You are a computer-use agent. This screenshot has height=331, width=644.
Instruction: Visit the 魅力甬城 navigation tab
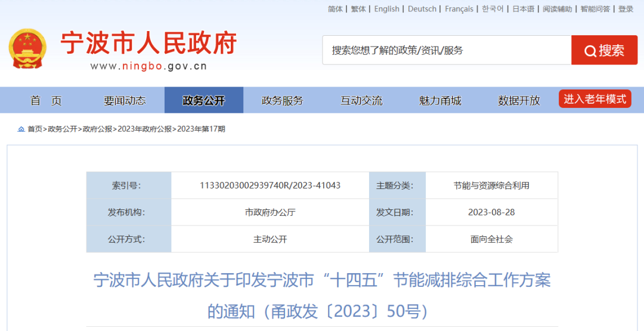click(440, 101)
